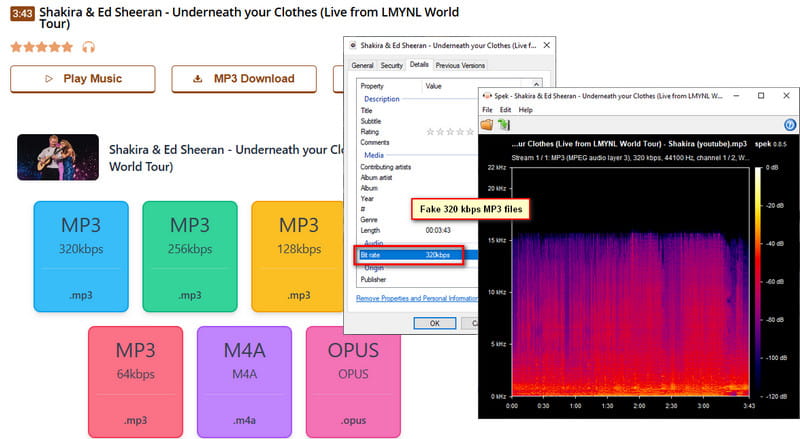Choose the MP3 320kbps download tile
The image size is (800, 439).
click(x=81, y=256)
